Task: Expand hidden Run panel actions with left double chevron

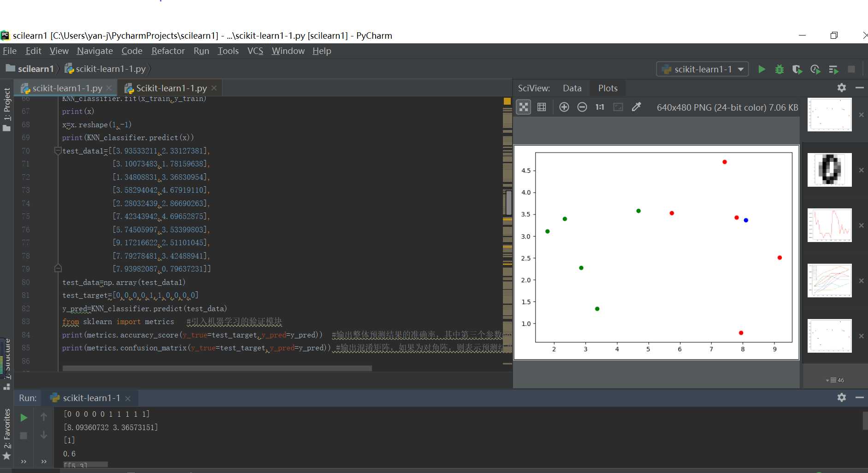Action: (x=24, y=461)
